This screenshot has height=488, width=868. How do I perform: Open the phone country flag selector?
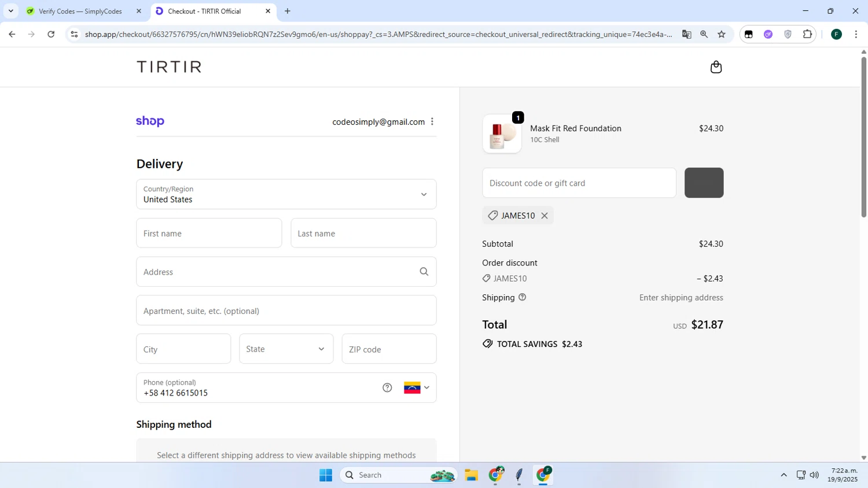[417, 387]
